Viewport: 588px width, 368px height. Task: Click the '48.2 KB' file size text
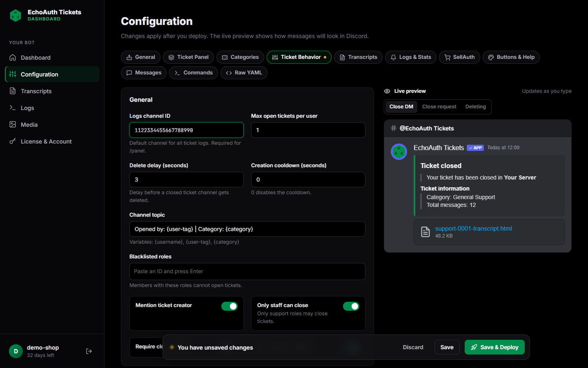[x=444, y=236]
